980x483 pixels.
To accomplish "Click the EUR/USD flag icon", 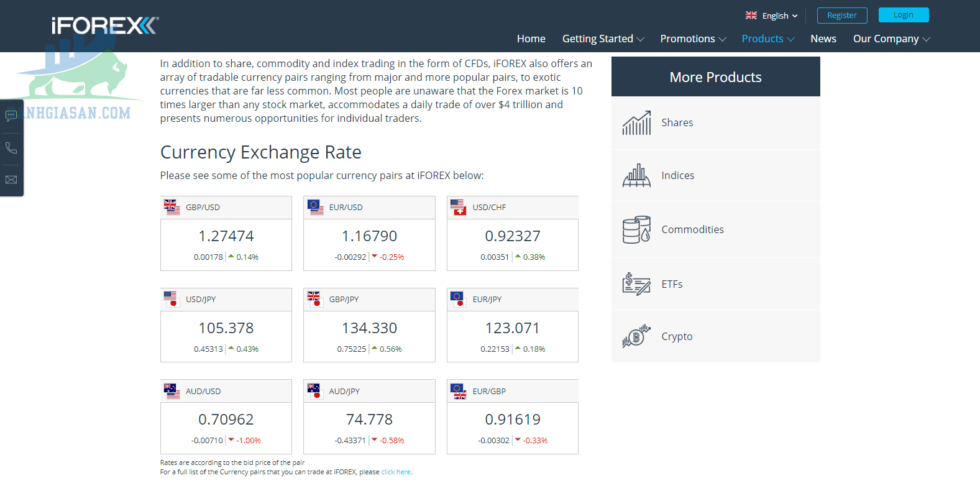I will pos(315,207).
